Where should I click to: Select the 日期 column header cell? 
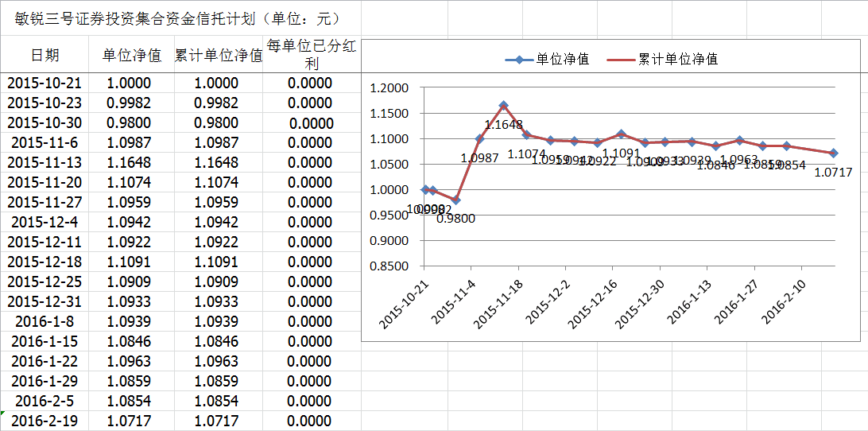[45, 55]
